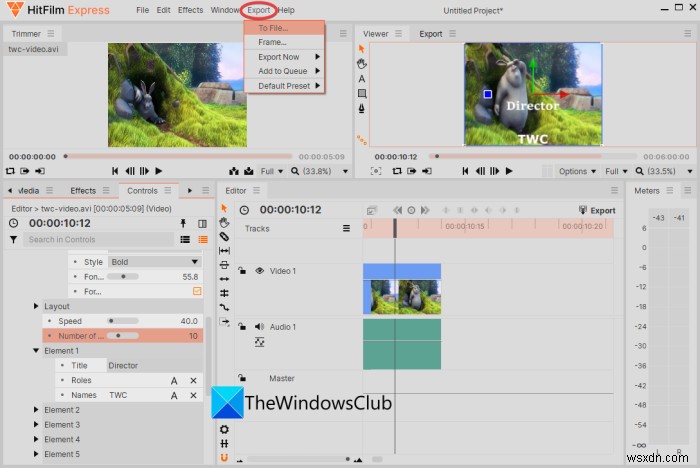Click Editor grid hash icon
This screenshot has width=700, height=468.
pyautogui.click(x=224, y=443)
